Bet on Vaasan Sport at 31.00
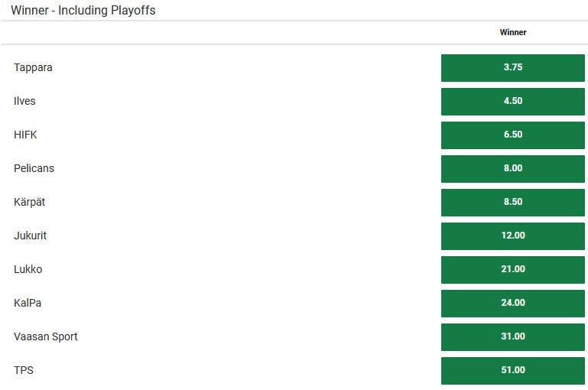Screen dimensions: 588x390 coord(513,336)
